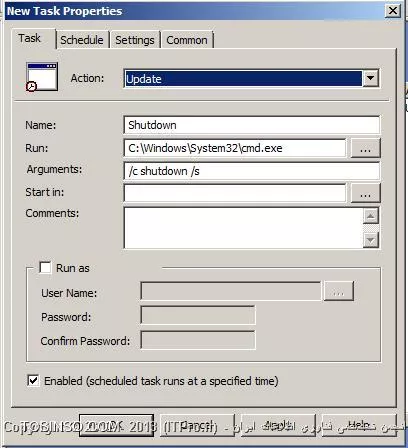Click the Arguments field
The width and height of the screenshot is (408, 448).
click(x=252, y=171)
